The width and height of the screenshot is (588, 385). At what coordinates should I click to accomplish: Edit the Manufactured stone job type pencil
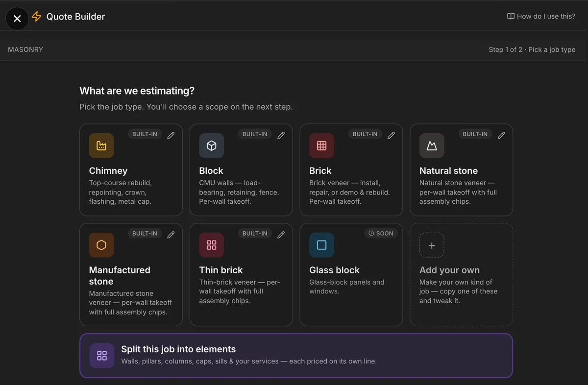(x=171, y=235)
